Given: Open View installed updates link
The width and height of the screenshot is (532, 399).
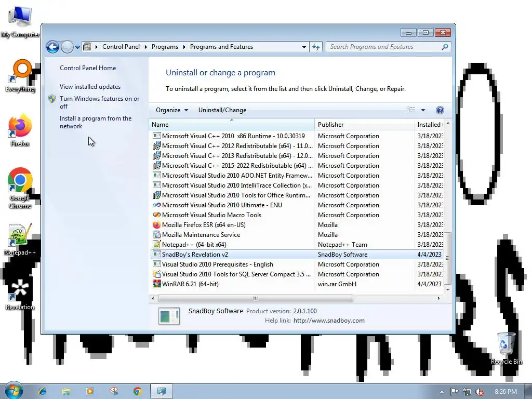Looking at the screenshot, I should click(90, 87).
